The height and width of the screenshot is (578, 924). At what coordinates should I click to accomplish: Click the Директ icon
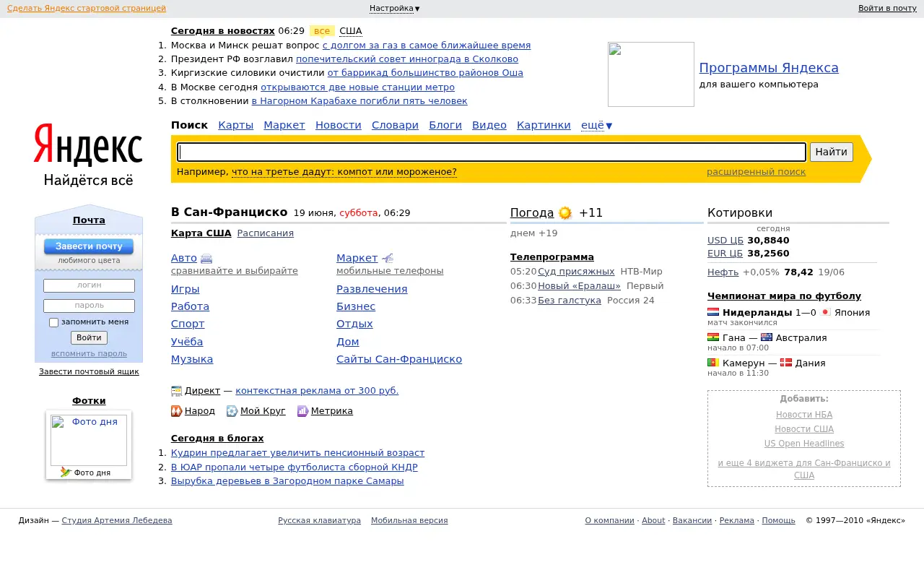click(x=176, y=391)
